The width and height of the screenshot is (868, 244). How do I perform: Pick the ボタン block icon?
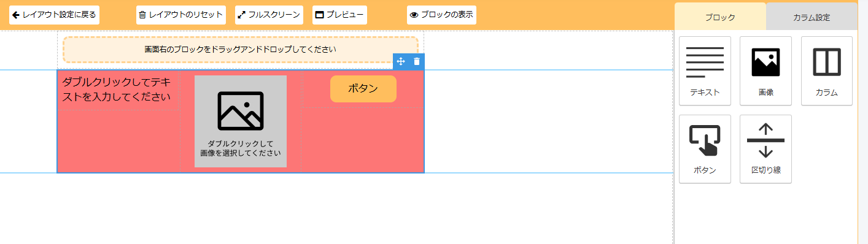pyautogui.click(x=705, y=149)
